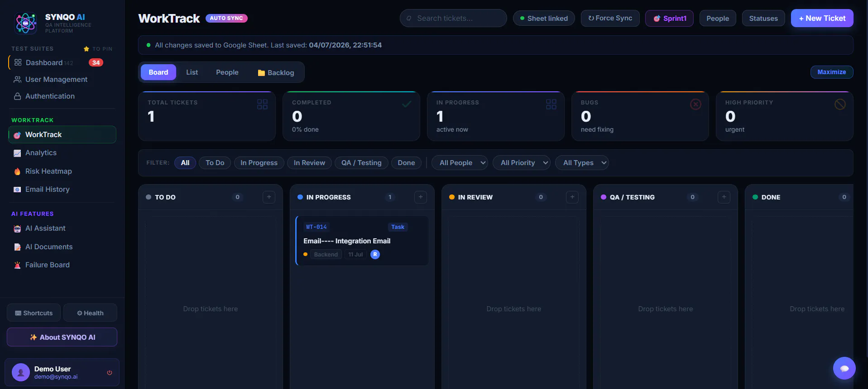
Task: Click the Dashboard grid icon
Action: pos(18,62)
